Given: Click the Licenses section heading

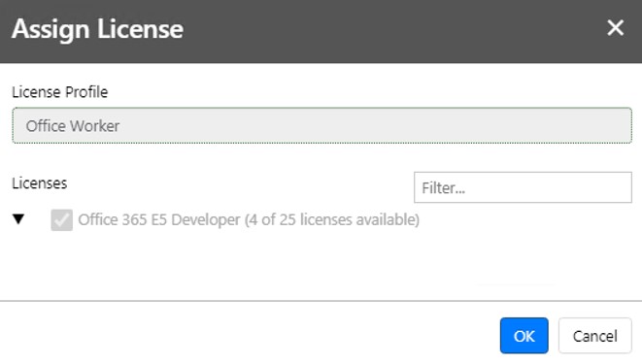Looking at the screenshot, I should (39, 183).
